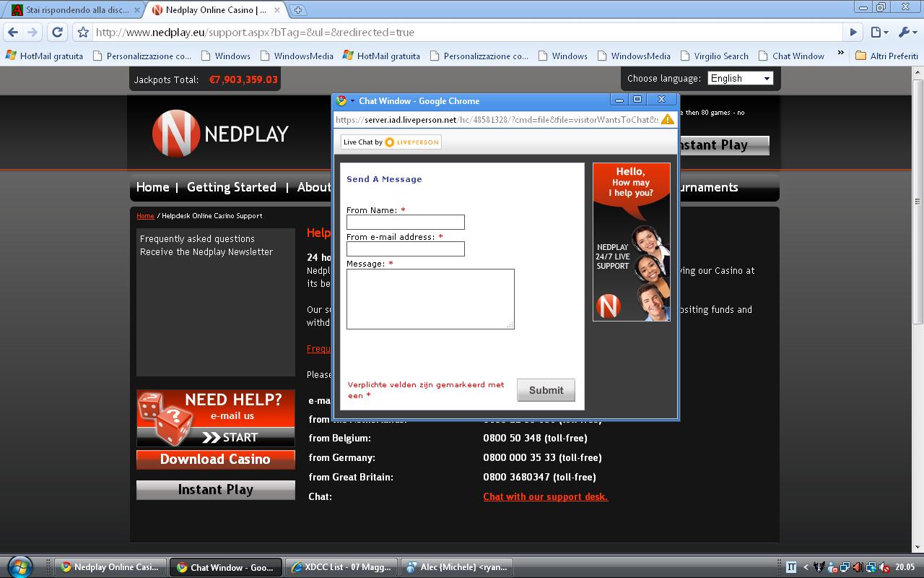Bookmark page with the star icon

click(83, 33)
